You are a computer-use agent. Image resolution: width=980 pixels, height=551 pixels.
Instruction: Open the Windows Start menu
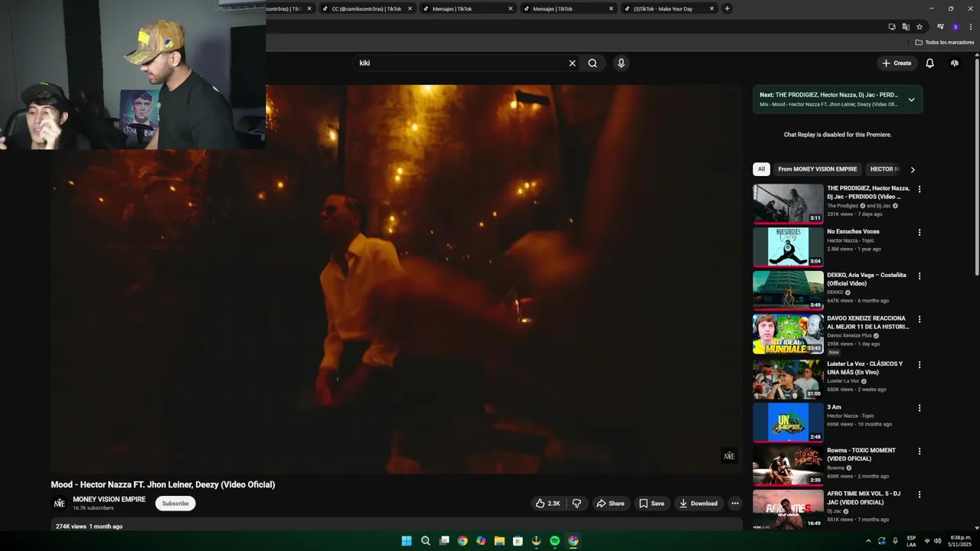click(407, 541)
